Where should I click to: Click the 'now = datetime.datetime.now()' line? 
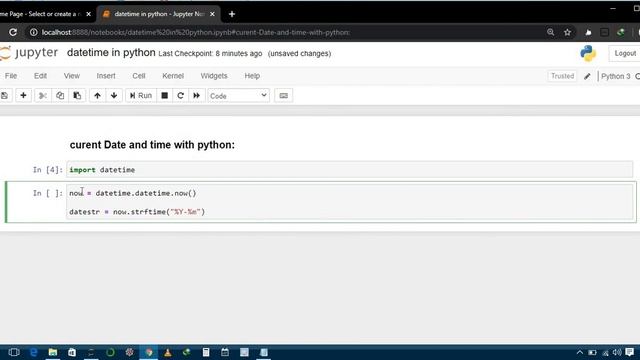[133, 193]
